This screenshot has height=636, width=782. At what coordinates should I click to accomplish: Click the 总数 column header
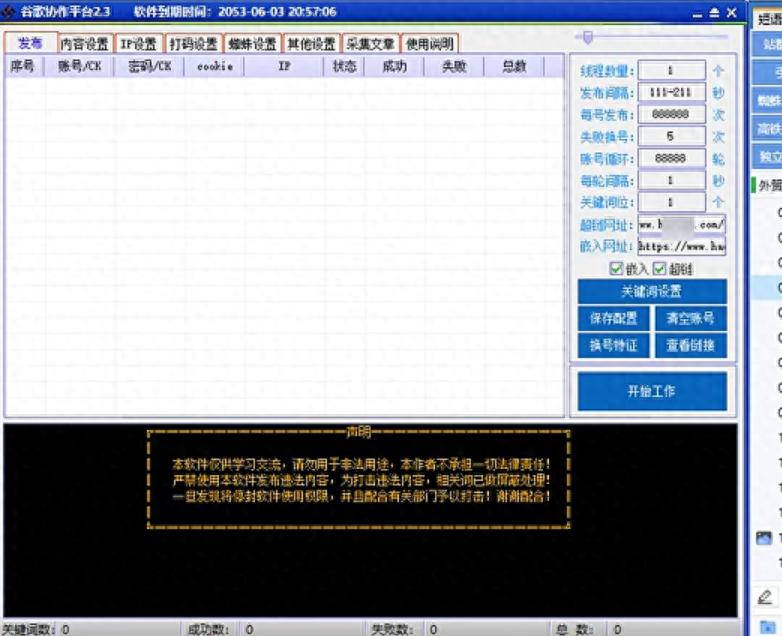point(514,66)
